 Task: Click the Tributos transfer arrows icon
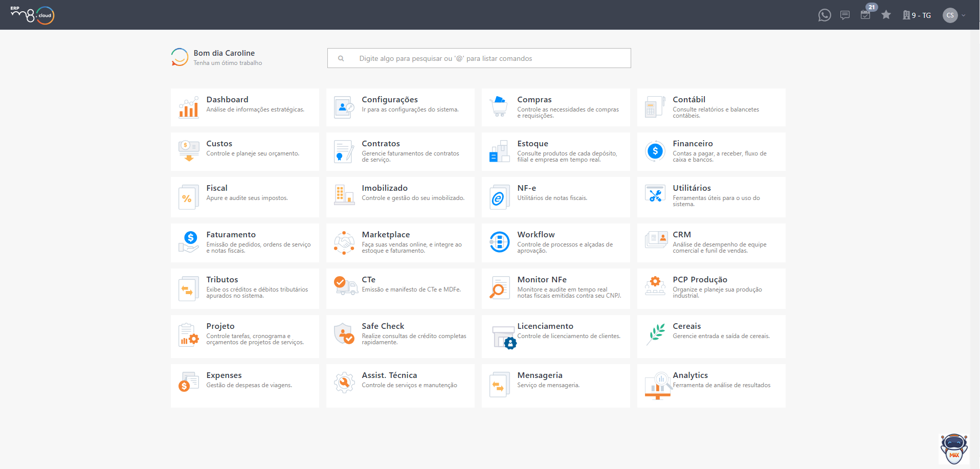189,288
